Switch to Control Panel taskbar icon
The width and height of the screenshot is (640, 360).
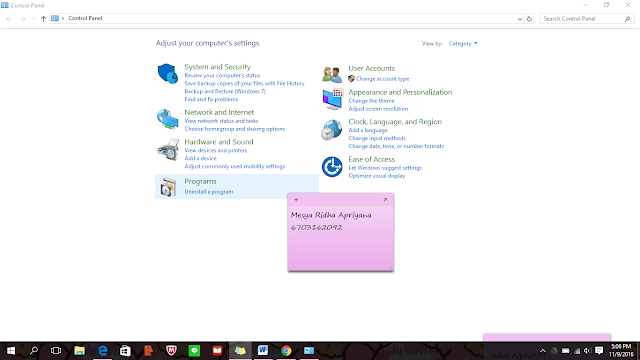[309, 351]
